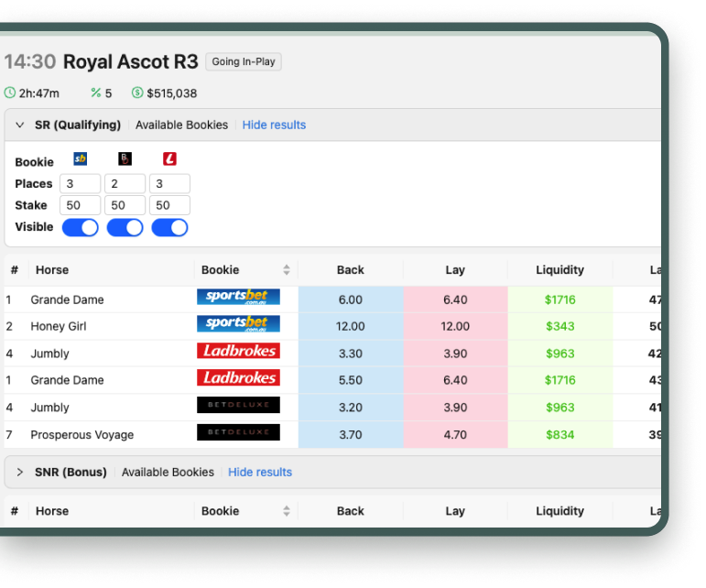Viewport: 706px width, 588px height.
Task: Toggle Ladbrokes visibility switch off
Action: click(169, 228)
